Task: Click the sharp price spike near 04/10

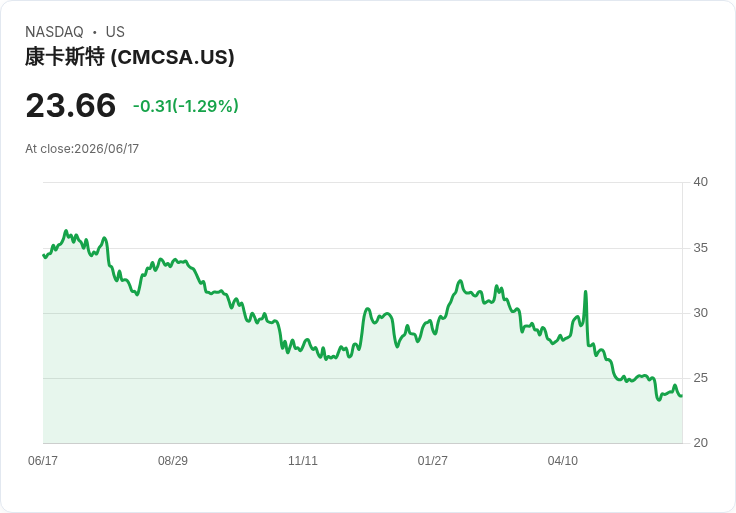Action: [585, 292]
